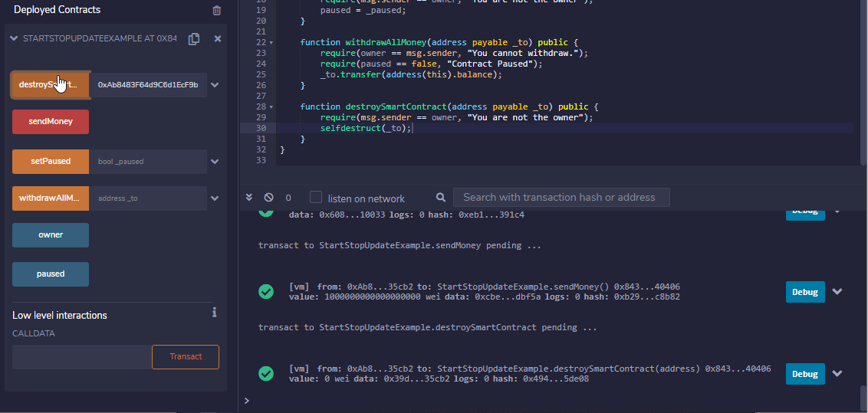Click the Deployed Contracts heading
The width and height of the screenshot is (868, 413).
point(57,10)
